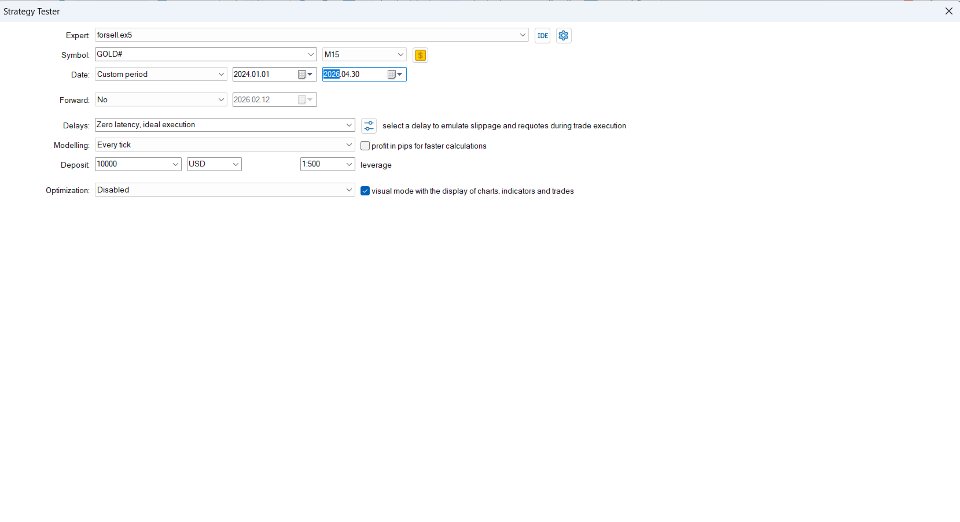960x522 pixels.
Task: Open calendar for end date field
Action: 391,75
